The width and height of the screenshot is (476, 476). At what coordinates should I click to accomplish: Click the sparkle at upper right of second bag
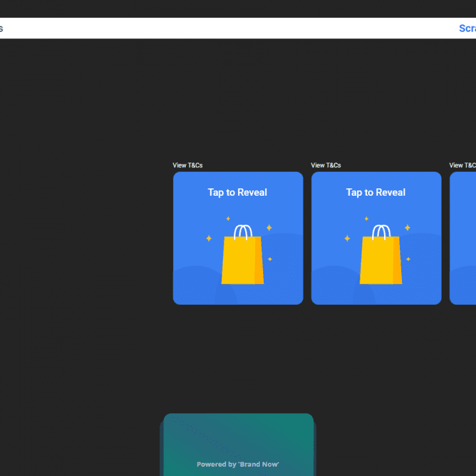coord(407,227)
